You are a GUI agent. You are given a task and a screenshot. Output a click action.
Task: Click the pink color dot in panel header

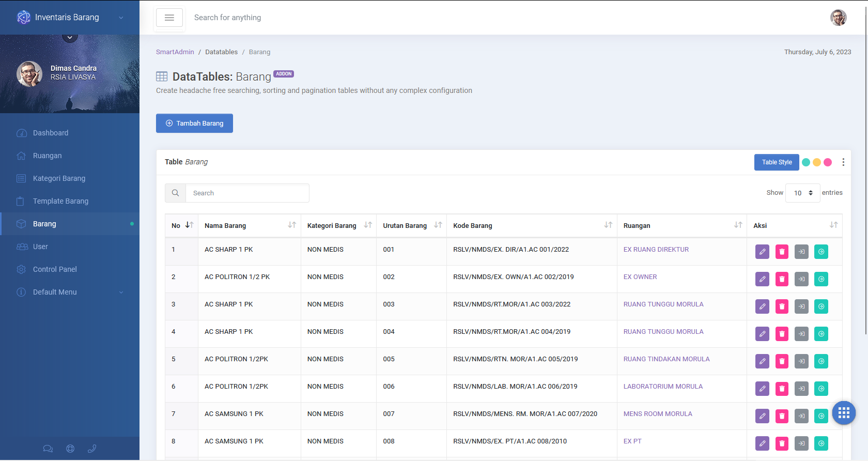[828, 162]
